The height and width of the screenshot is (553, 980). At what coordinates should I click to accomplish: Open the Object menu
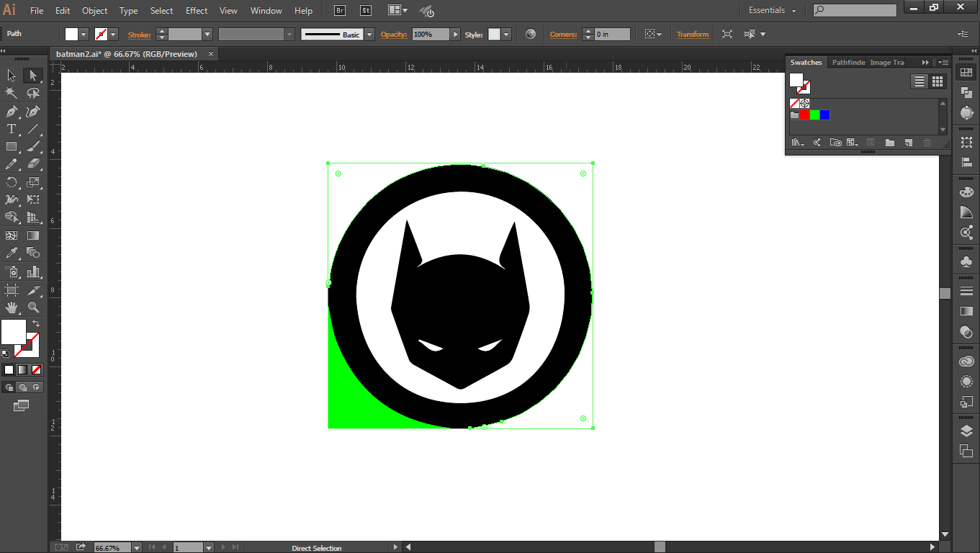tap(94, 10)
